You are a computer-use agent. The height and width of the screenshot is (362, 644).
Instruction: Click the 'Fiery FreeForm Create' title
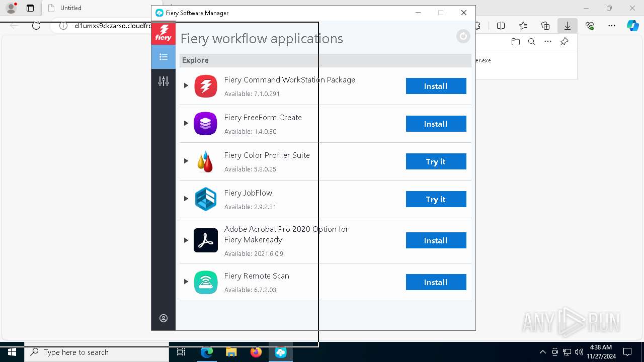tap(263, 118)
